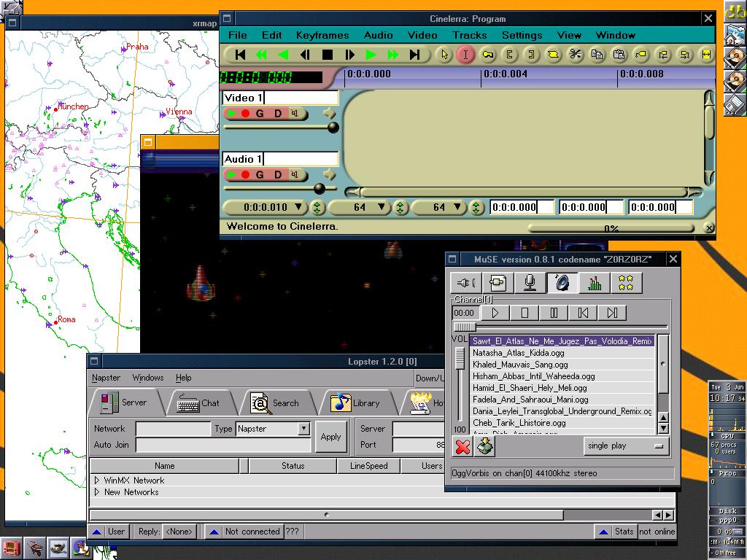Open the Keyframes menu in Cinelerra

click(322, 35)
